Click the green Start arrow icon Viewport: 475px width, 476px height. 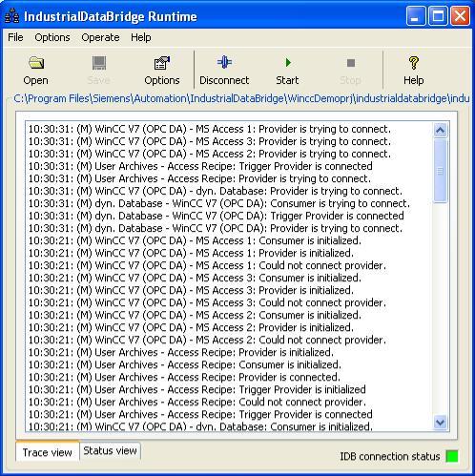click(288, 62)
